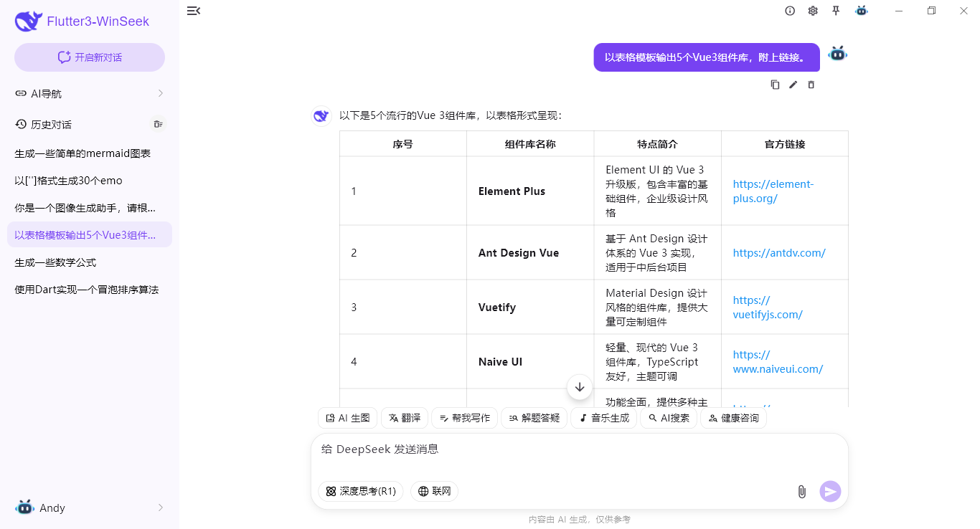Open the Element Plus official link
This screenshot has height=529, width=980.
pos(773,191)
